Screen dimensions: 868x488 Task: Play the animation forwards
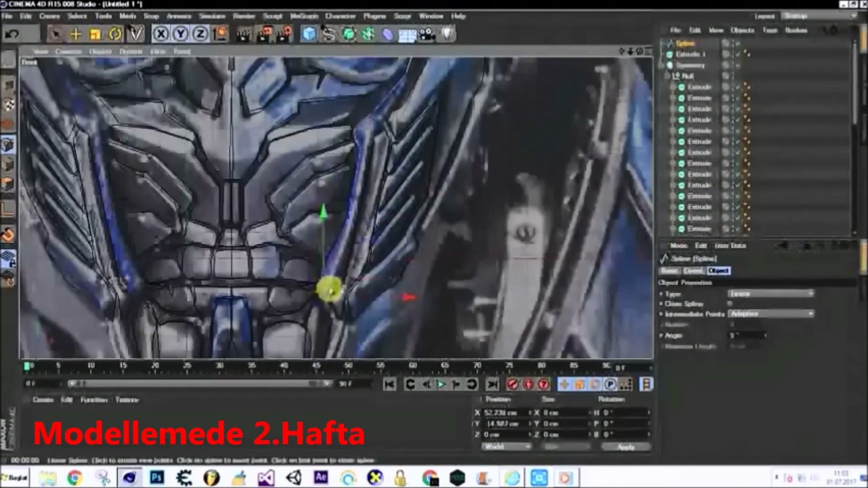point(441,384)
